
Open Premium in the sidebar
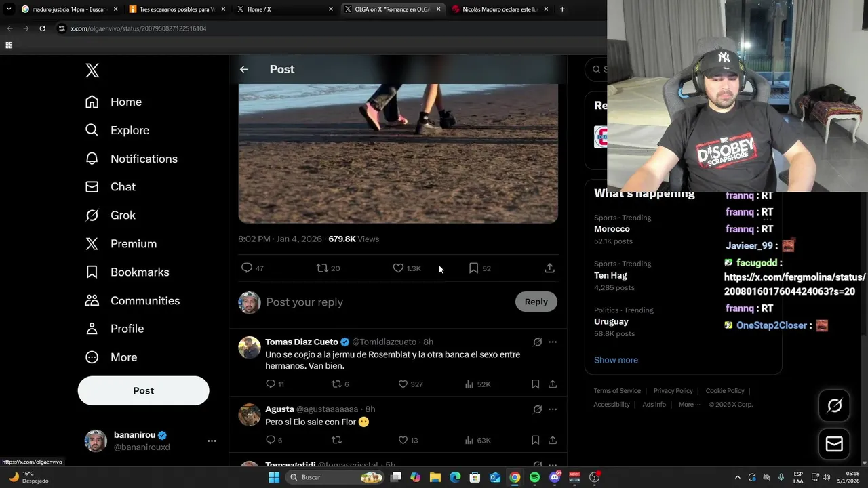[x=121, y=243]
